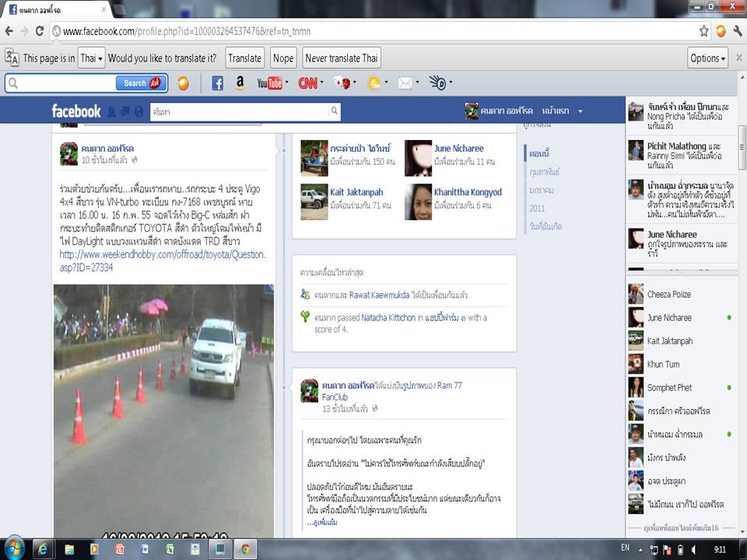Open the weekendhobby.com link in the post
747x560 pixels.
pos(162,261)
